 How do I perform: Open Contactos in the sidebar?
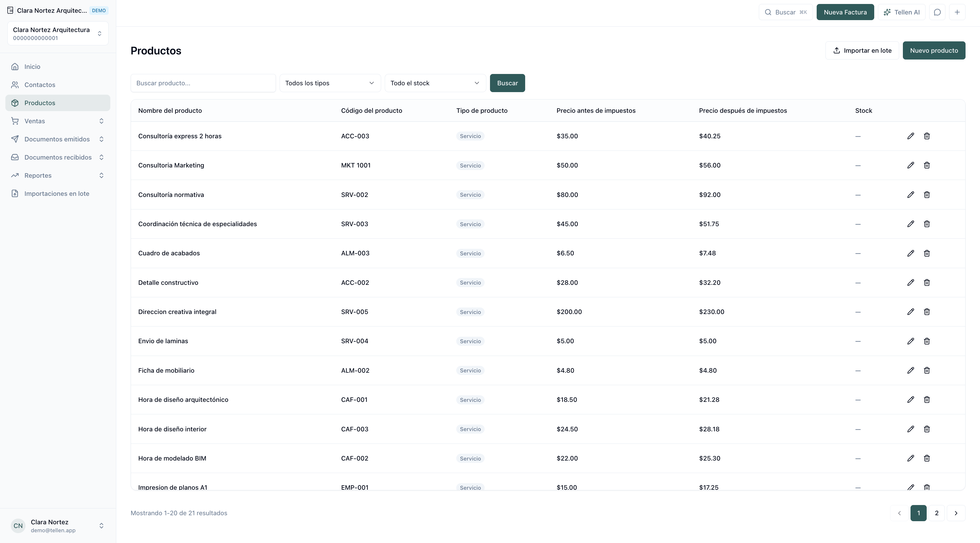click(58, 85)
